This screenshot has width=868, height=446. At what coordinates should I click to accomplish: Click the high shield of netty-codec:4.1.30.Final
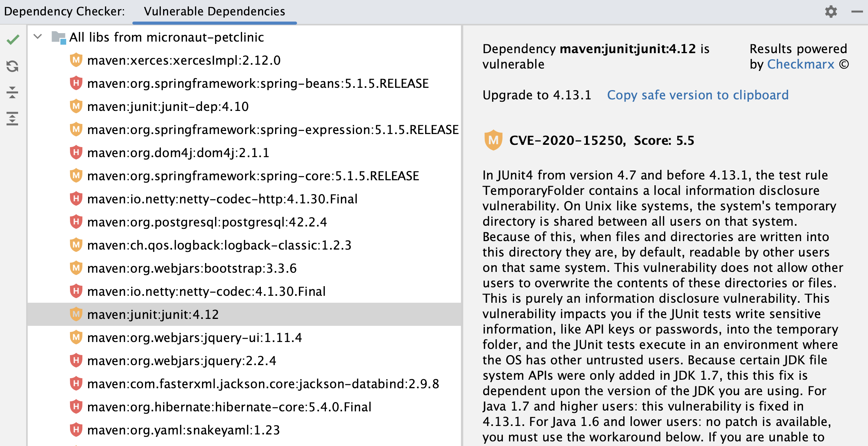tap(76, 291)
